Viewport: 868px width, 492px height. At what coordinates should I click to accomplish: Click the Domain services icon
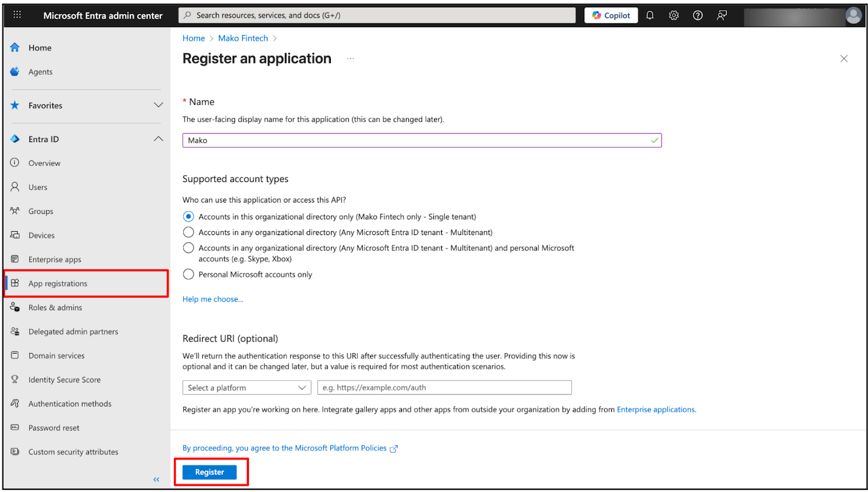[15, 355]
